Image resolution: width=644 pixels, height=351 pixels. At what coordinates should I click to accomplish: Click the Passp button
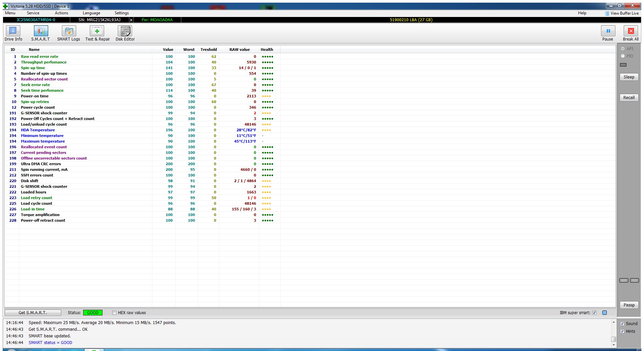pyautogui.click(x=629, y=305)
